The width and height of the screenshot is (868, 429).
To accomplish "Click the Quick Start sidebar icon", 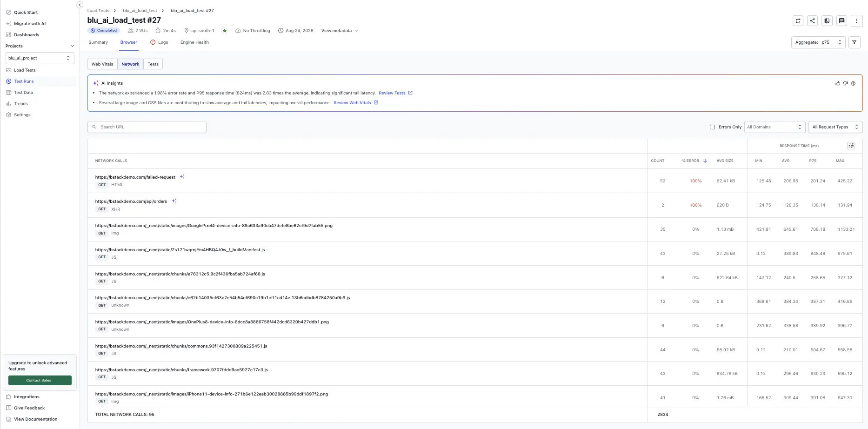I will [x=8, y=13].
